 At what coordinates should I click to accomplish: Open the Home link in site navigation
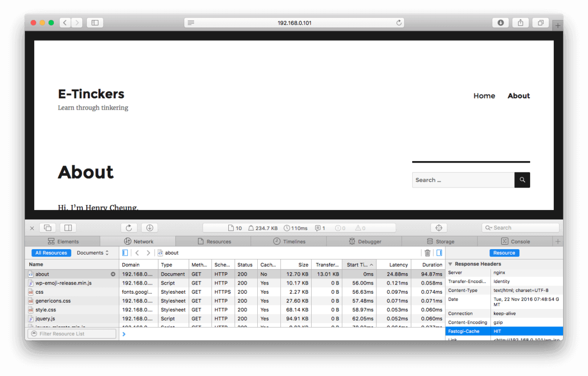[484, 96]
